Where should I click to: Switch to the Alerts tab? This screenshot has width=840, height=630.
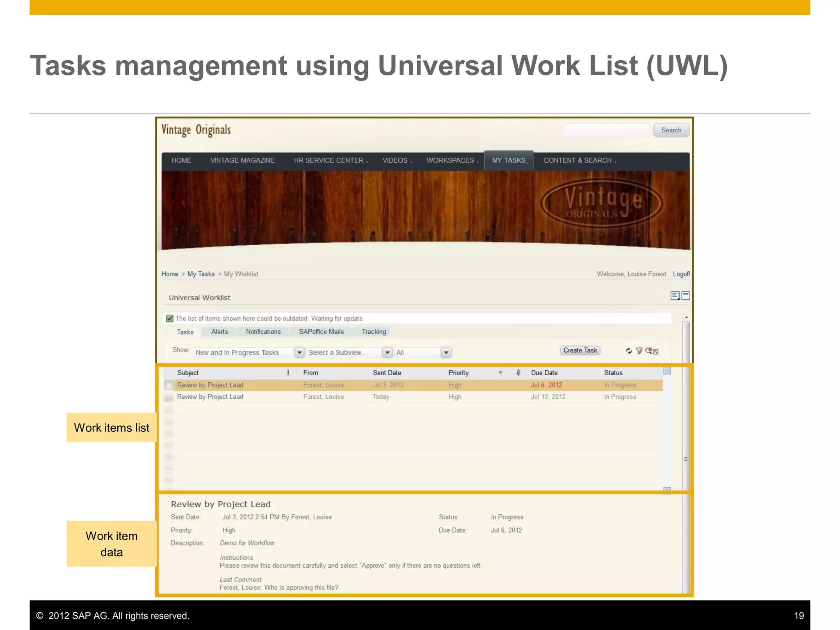coord(219,332)
